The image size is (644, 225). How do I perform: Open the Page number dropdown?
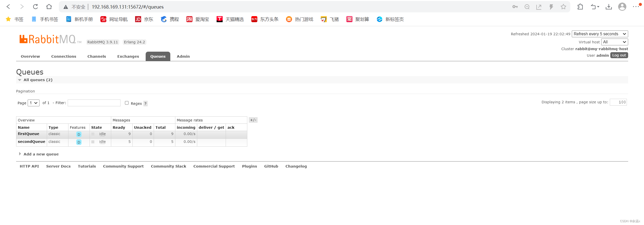(x=33, y=103)
